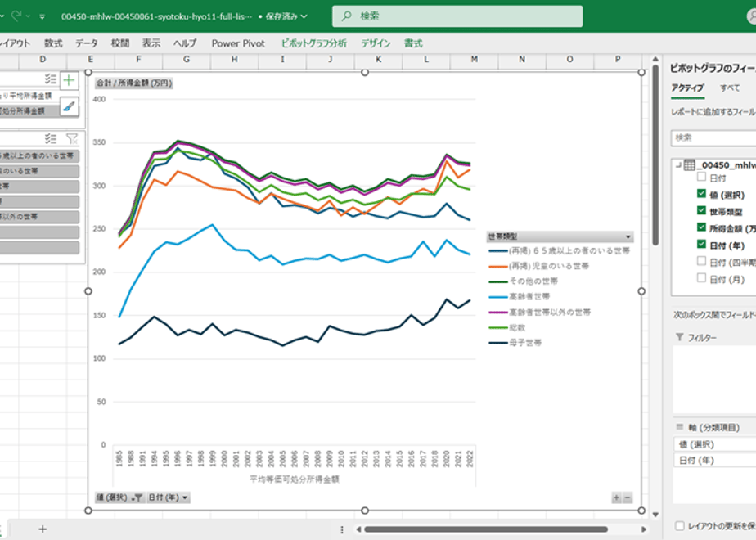This screenshot has height=540, width=756.
Task: Select the 以外の世帯 slicer item
Action: pos(38,217)
